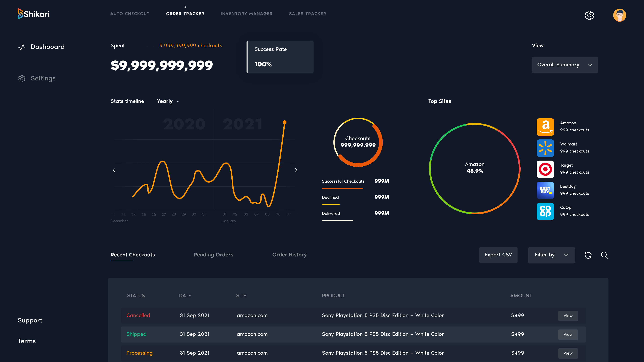Open the Support link

[30, 321]
